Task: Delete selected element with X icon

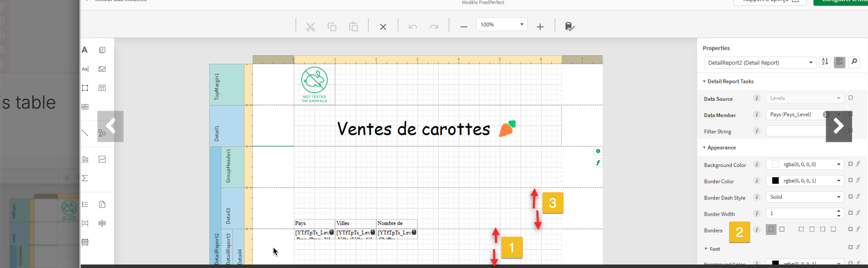Action: (x=383, y=27)
